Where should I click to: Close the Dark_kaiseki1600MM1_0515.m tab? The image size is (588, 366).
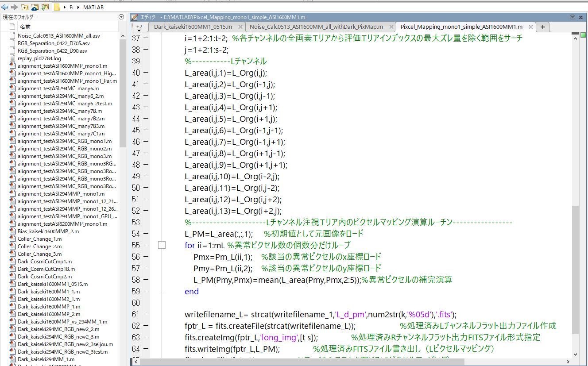pos(240,27)
